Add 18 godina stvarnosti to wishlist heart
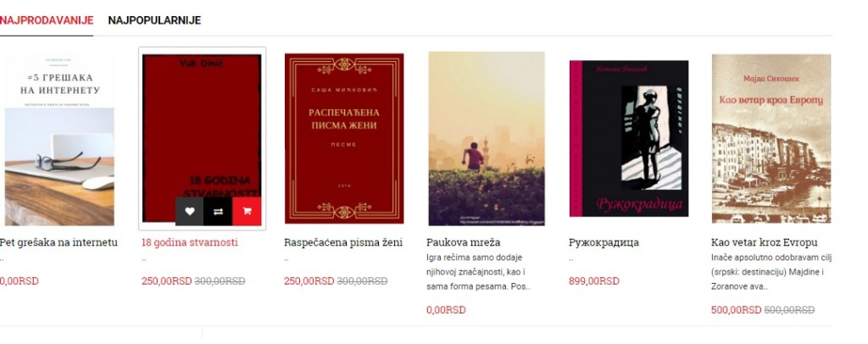Viewport: 868px width, 344px height. (189, 211)
